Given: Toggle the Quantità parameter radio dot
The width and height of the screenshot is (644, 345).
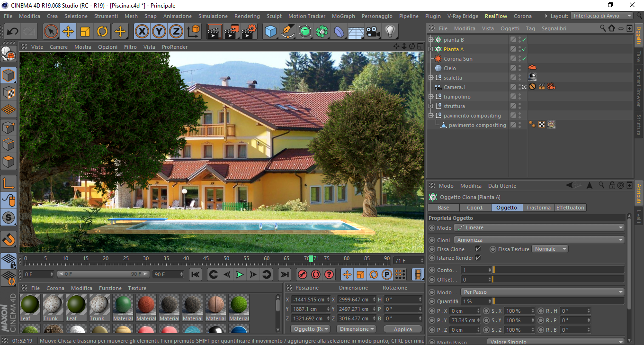Looking at the screenshot, I should coord(431,301).
